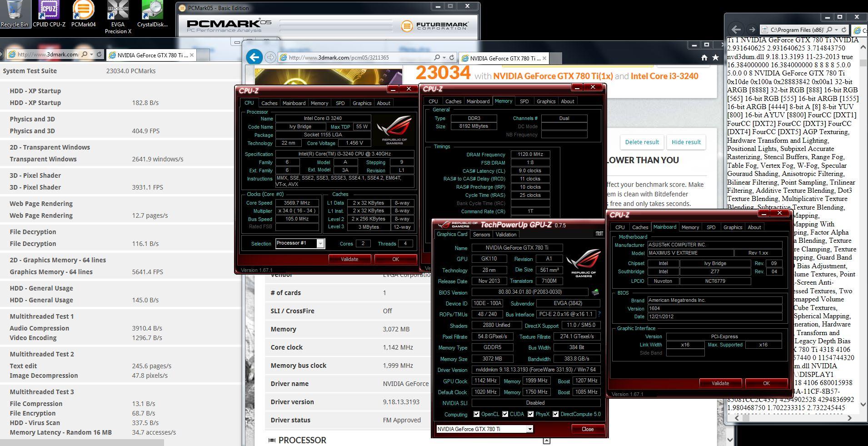Screen dimensions: 868x446
Task: Refresh the left 3dmark browser window
Action: click(x=99, y=54)
